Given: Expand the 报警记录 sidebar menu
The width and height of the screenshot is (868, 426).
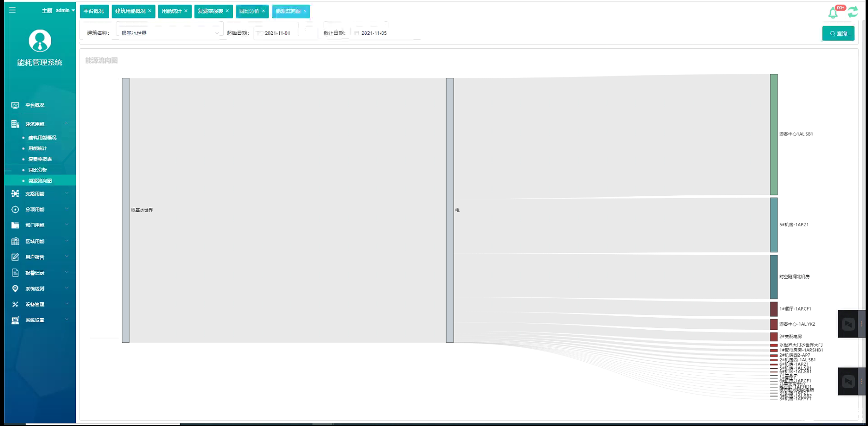Looking at the screenshot, I should [x=39, y=273].
